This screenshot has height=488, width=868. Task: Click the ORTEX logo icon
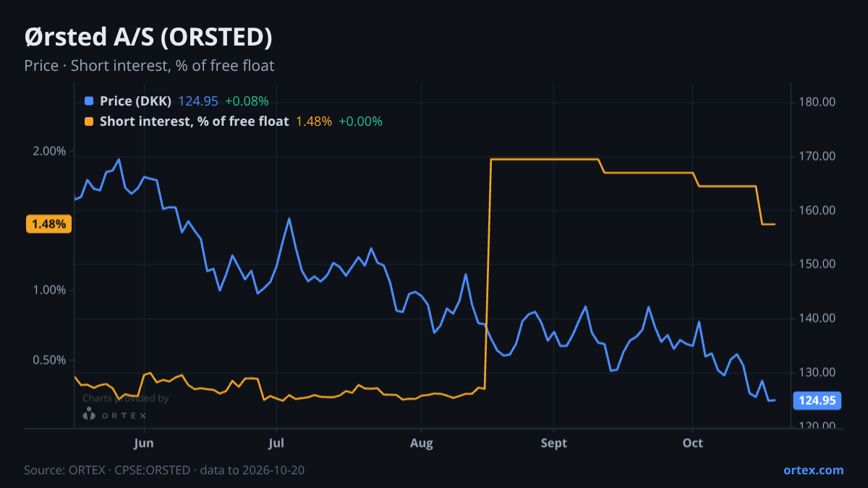[x=89, y=414]
